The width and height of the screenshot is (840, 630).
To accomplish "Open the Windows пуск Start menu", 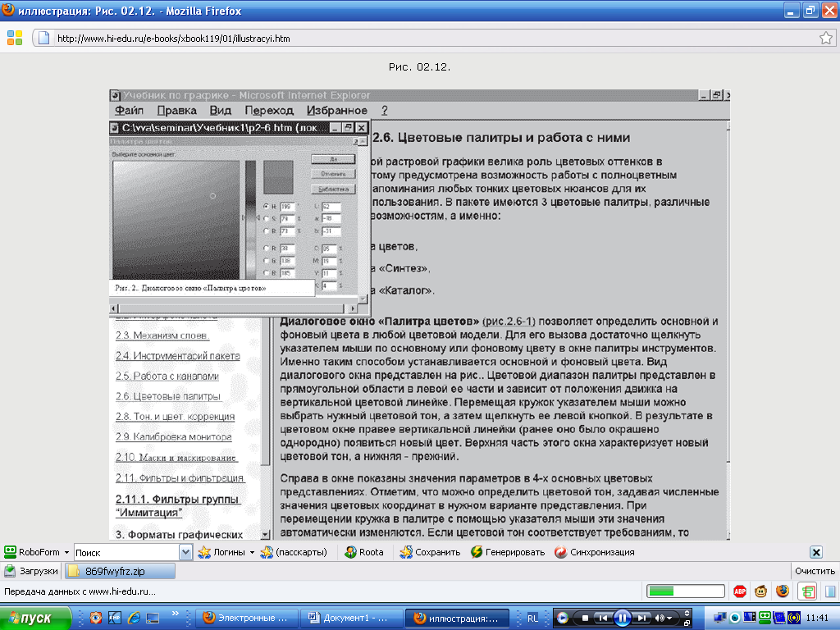I will tap(35, 619).
